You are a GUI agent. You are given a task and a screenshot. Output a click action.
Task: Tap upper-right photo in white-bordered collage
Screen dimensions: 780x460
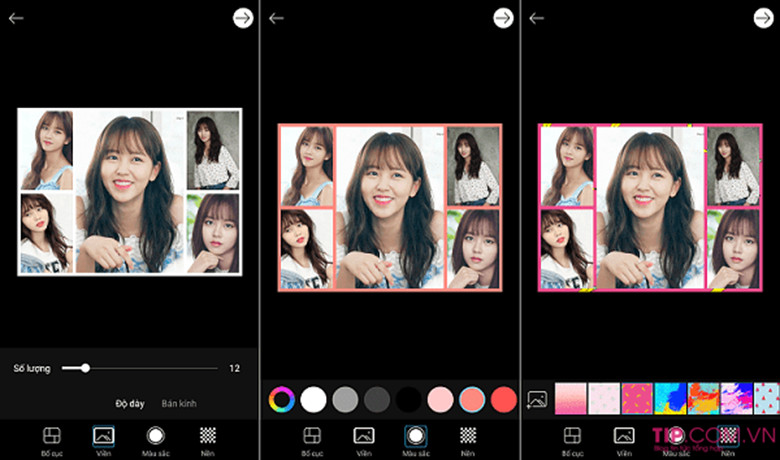(213, 150)
